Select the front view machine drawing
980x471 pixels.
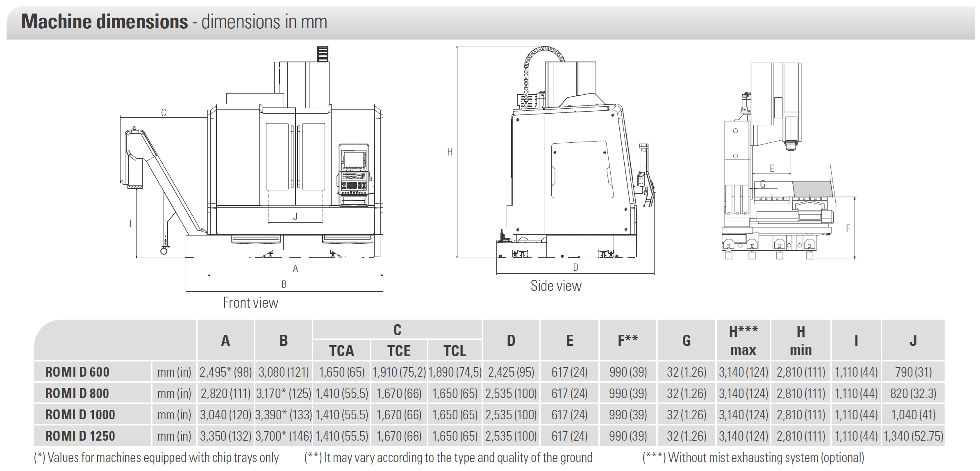click(252, 169)
